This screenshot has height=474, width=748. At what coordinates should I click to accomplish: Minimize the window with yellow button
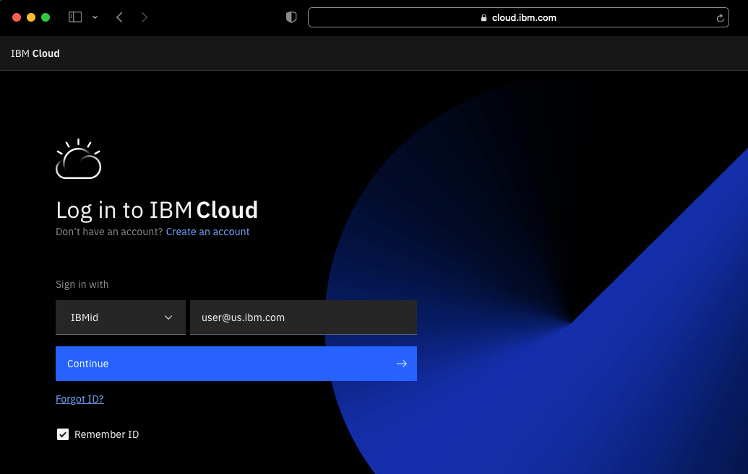(x=31, y=17)
